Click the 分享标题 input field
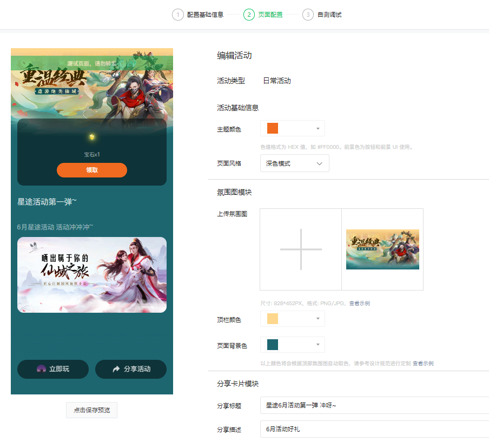 [374, 405]
